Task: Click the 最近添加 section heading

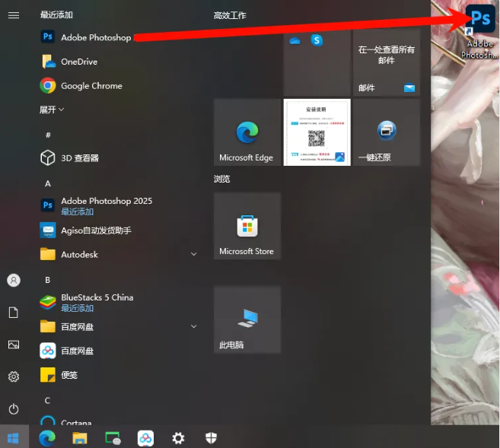Action: (56, 14)
